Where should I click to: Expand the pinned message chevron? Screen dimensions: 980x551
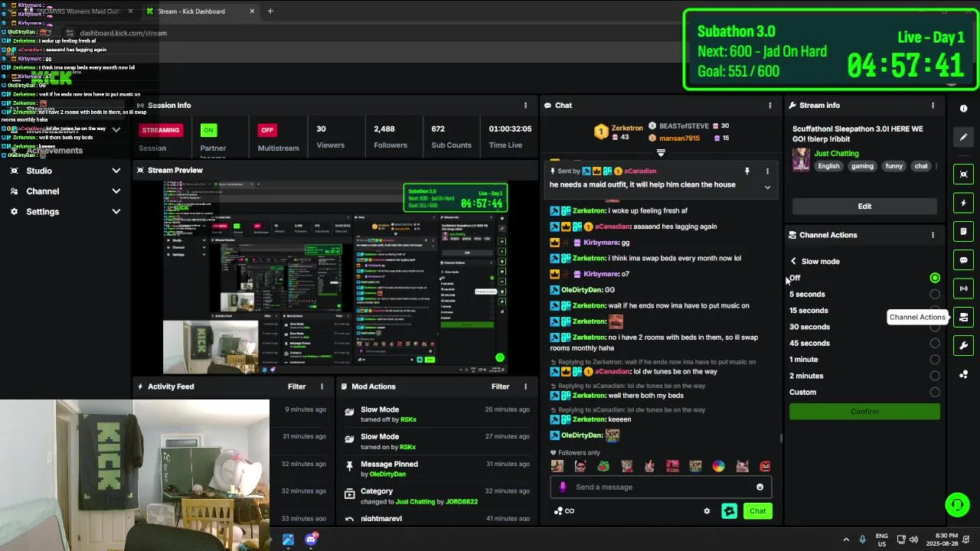click(767, 187)
